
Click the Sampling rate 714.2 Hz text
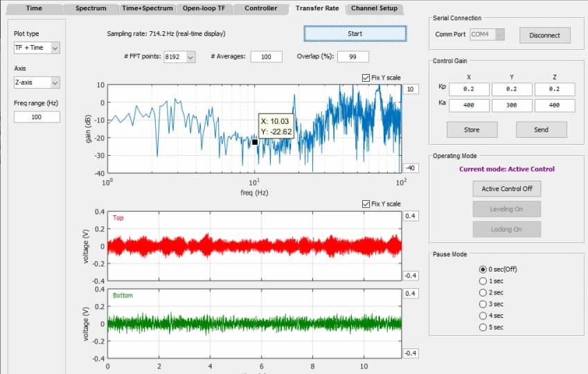point(166,34)
